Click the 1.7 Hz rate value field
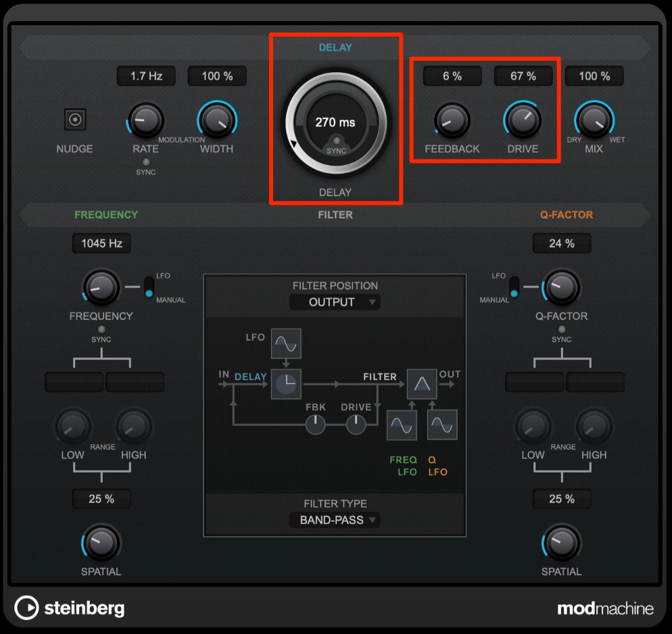Viewport: 672px width, 634px height. (146, 76)
